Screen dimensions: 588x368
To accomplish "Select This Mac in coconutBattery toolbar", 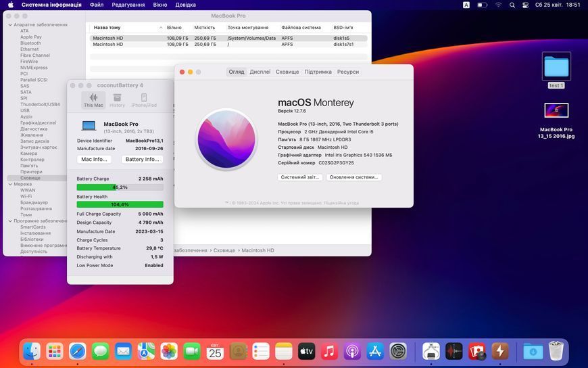I will click(x=93, y=100).
